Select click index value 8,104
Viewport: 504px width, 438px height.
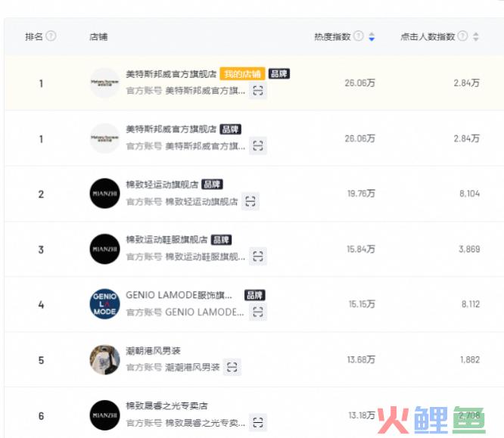tap(470, 194)
